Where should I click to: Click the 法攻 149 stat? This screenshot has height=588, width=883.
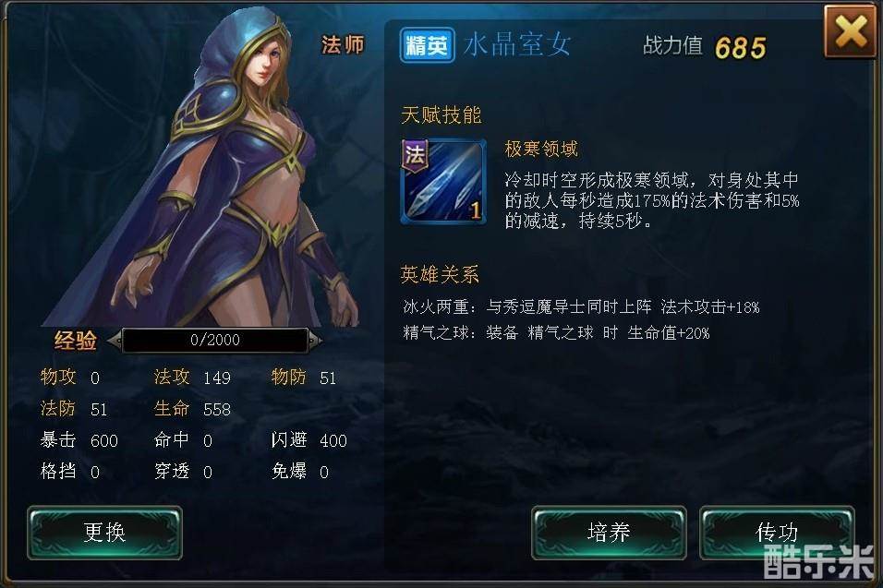click(x=192, y=377)
